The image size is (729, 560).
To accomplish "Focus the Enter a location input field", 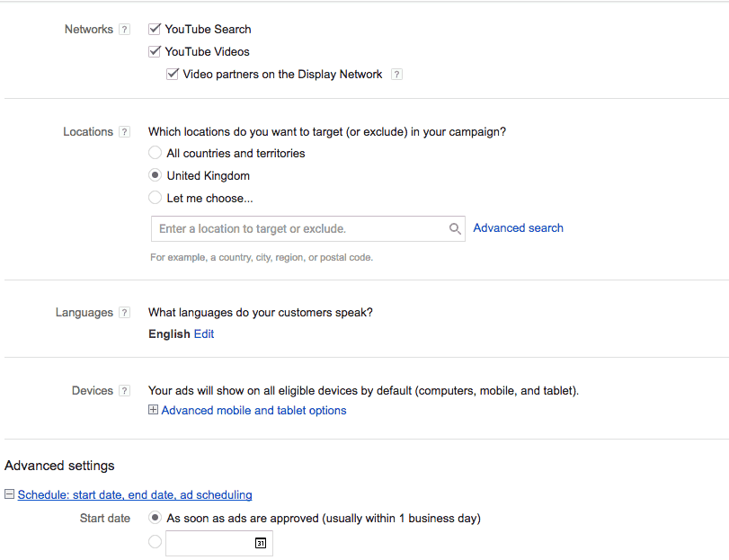I will pos(307,228).
